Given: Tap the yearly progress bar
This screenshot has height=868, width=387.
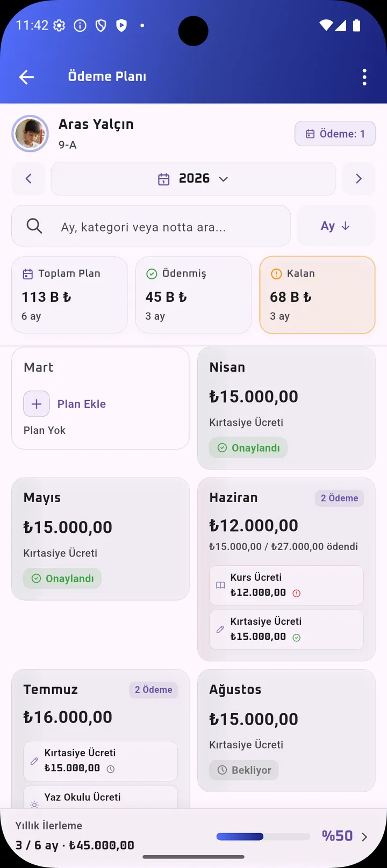Looking at the screenshot, I should tap(263, 836).
